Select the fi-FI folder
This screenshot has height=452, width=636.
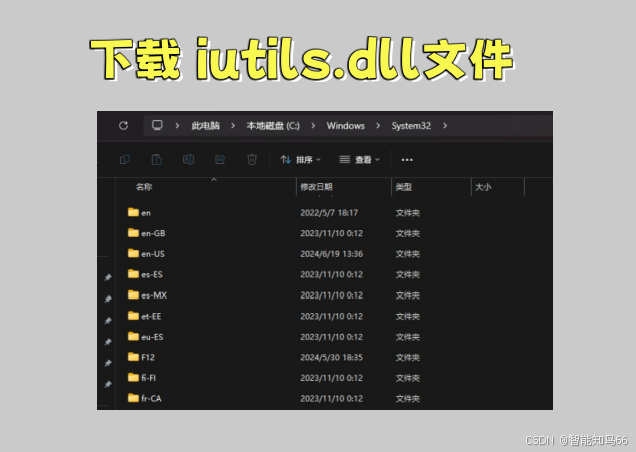point(142,378)
